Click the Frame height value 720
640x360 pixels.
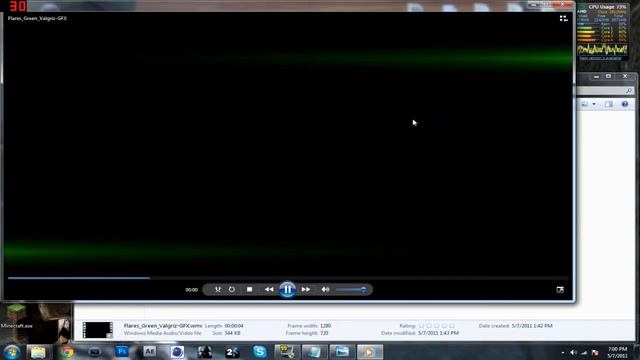point(324,333)
